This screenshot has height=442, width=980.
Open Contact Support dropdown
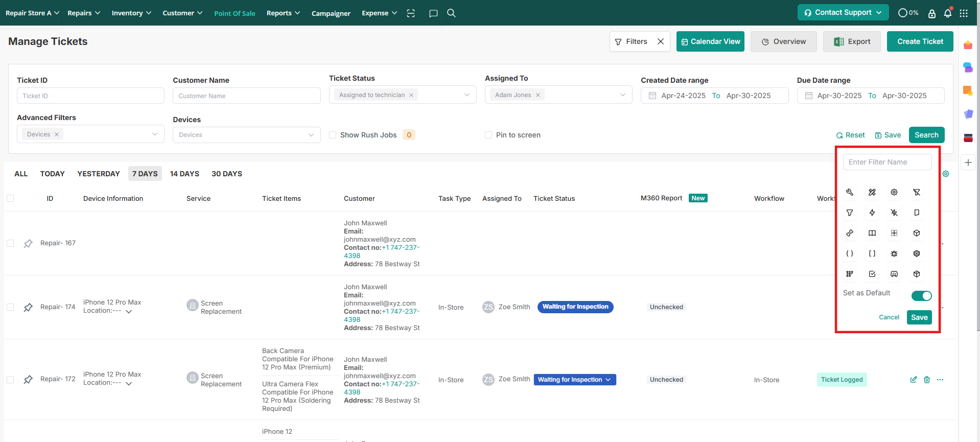tap(843, 13)
